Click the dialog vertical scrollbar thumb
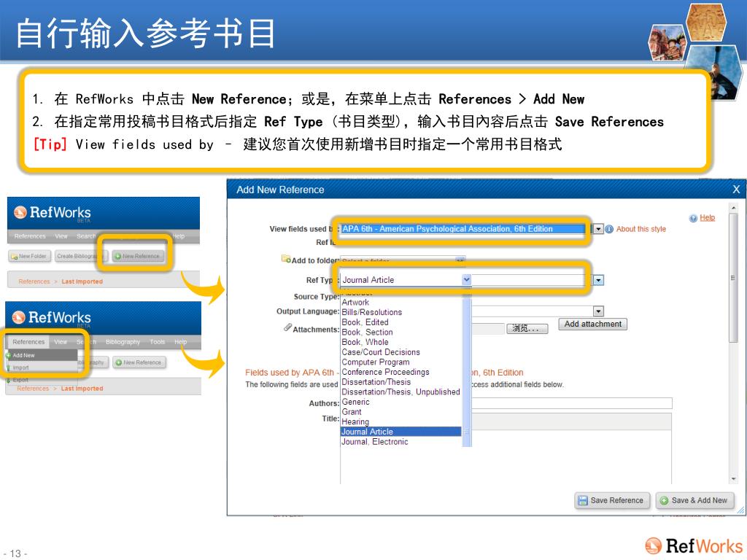 (x=733, y=278)
